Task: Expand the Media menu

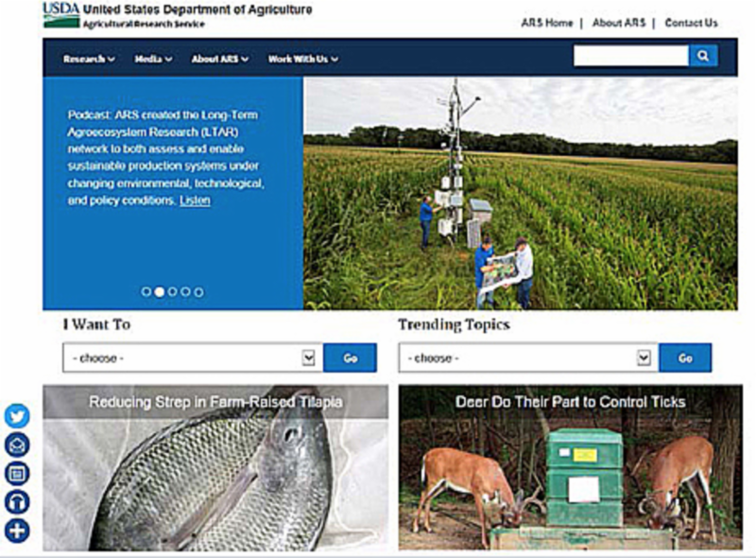Action: (x=153, y=59)
